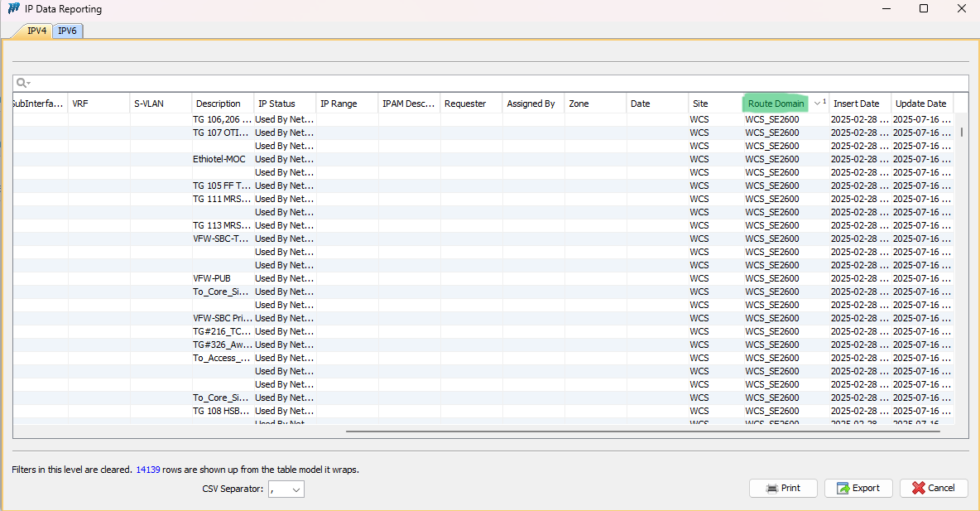The image size is (980, 511).
Task: Click the Description column header
Action: 219,104
